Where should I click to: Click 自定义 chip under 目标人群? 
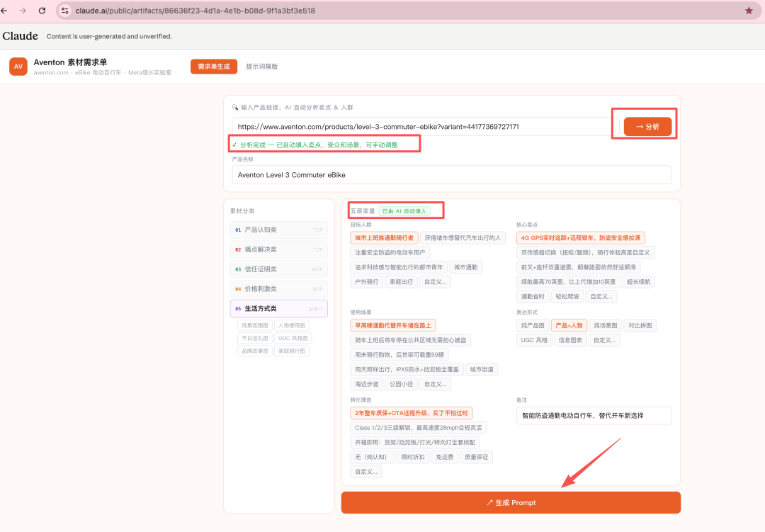pos(435,282)
